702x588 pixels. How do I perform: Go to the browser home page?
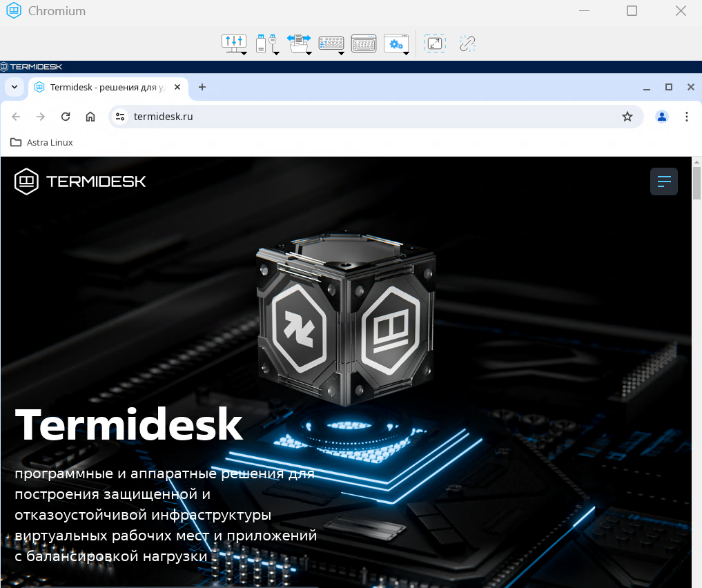coord(90,117)
